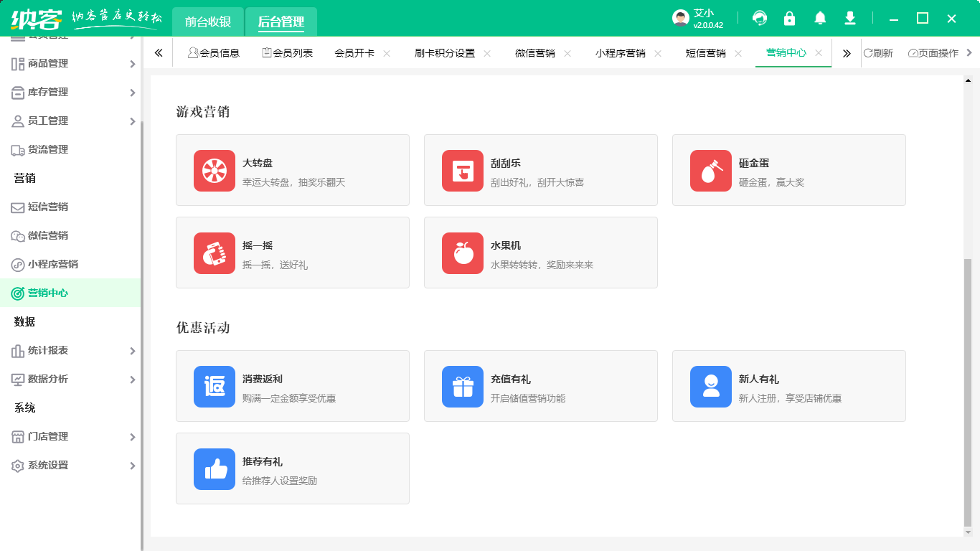Click the customer service headset icon
Viewport: 980px width, 551px height.
pos(759,19)
